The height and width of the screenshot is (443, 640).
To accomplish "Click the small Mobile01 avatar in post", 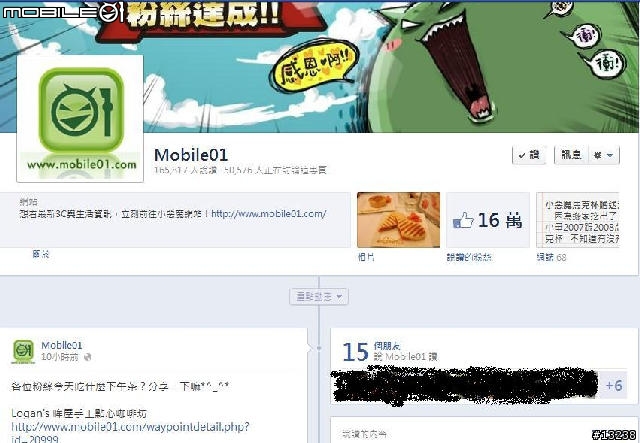I will pyautogui.click(x=23, y=351).
